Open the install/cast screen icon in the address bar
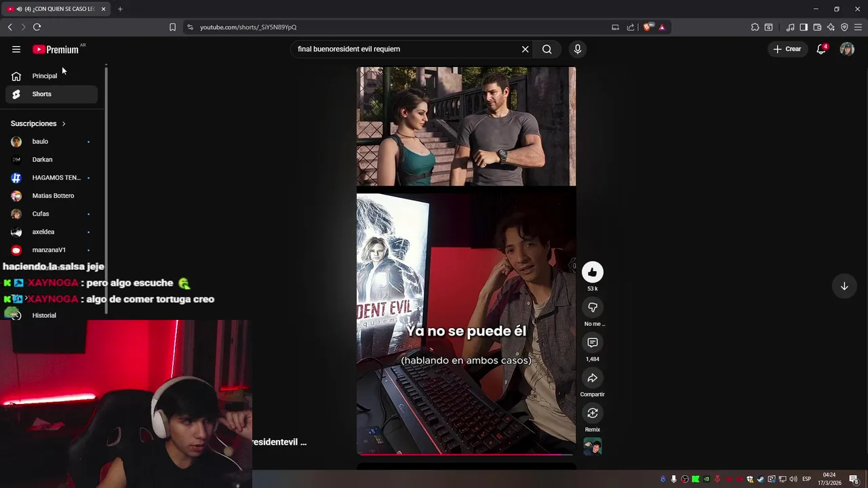Image resolution: width=868 pixels, height=488 pixels. (x=615, y=27)
